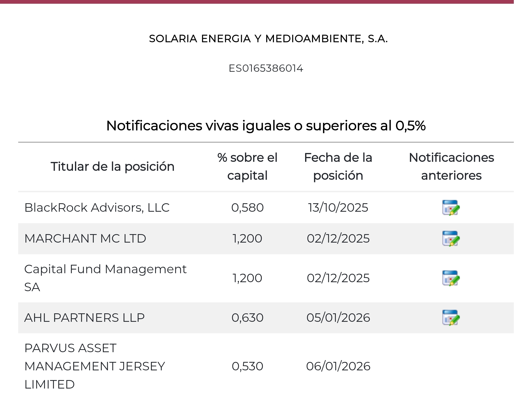The height and width of the screenshot is (398, 532).
Task: Select the BlackRock Advisors, LLC holder name
Action: pos(97,207)
